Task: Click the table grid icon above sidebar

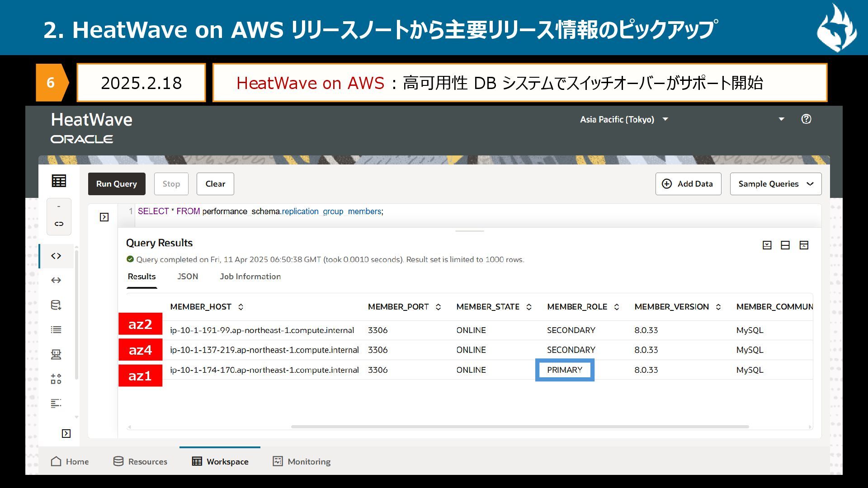Action: [59, 181]
